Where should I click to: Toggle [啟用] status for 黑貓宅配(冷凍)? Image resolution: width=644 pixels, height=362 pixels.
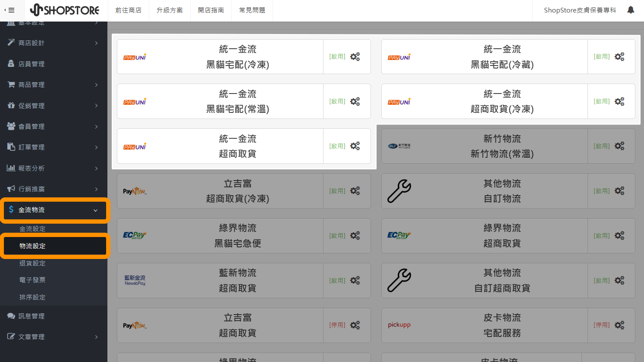(337, 57)
